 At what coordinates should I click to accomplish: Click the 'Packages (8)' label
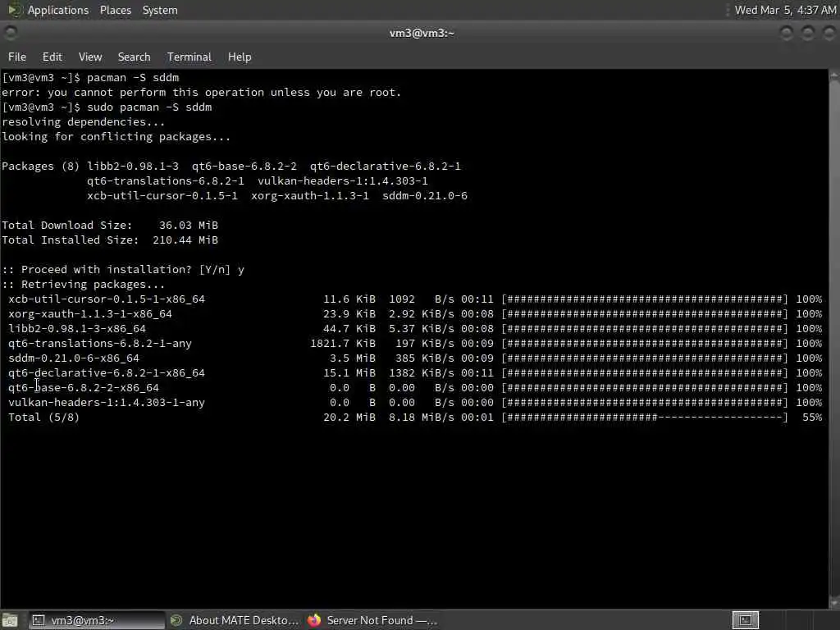tap(41, 166)
